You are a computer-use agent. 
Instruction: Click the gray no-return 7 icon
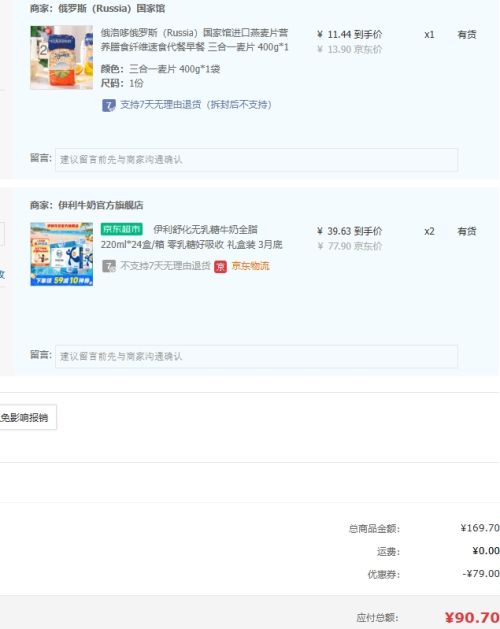pyautogui.click(x=109, y=266)
